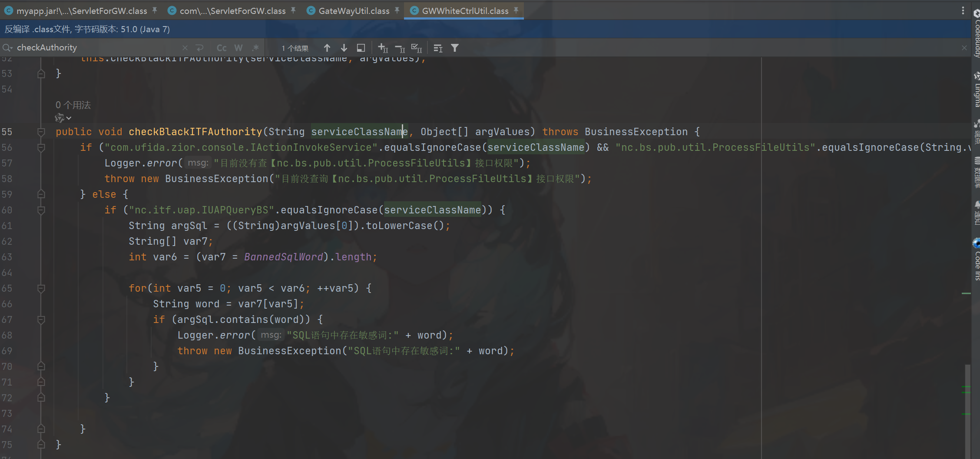The width and height of the screenshot is (980, 459).
Task: Toggle match case Cc option
Action: [x=222, y=48]
